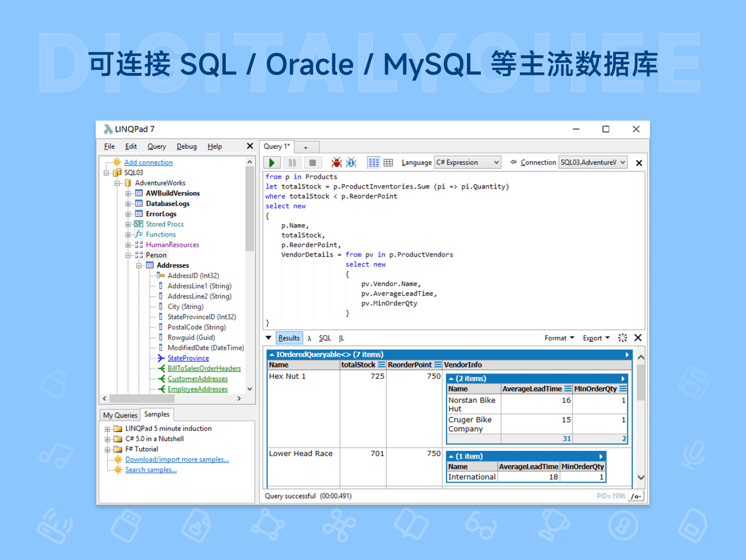
Task: Switch to the SQL tab in results pane
Action: pyautogui.click(x=325, y=338)
